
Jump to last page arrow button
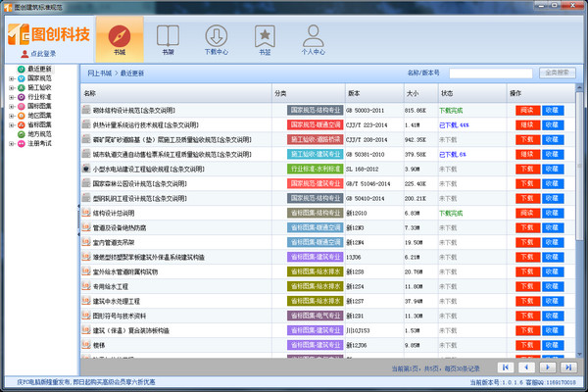(x=566, y=367)
